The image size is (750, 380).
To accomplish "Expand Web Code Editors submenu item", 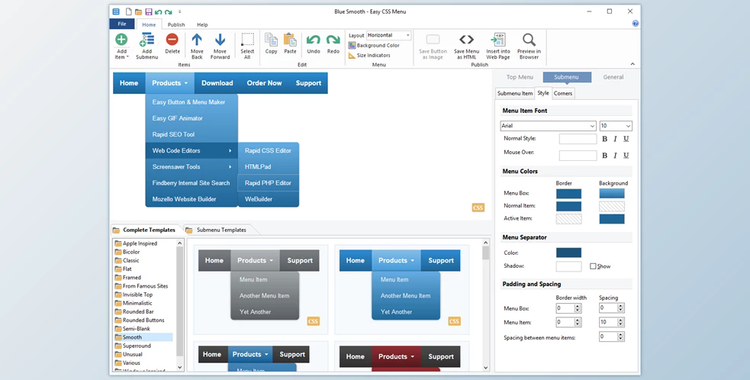I will (x=191, y=151).
